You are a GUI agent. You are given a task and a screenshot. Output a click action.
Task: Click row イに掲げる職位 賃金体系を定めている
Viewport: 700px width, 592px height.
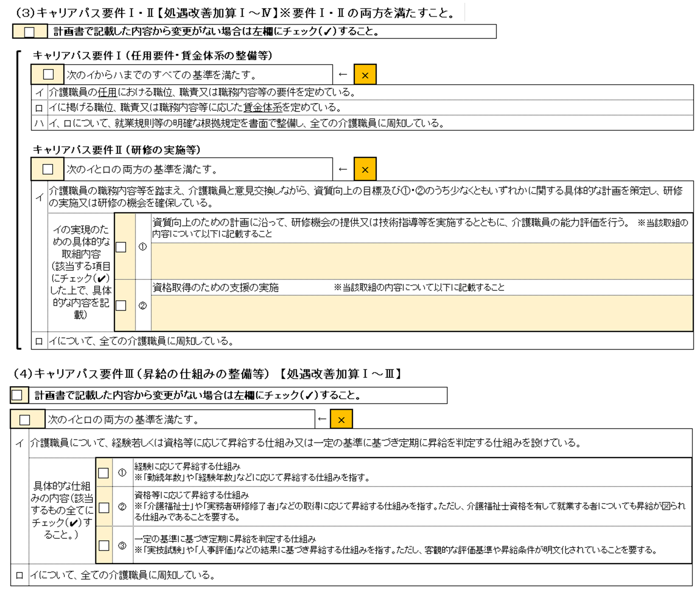point(363,108)
